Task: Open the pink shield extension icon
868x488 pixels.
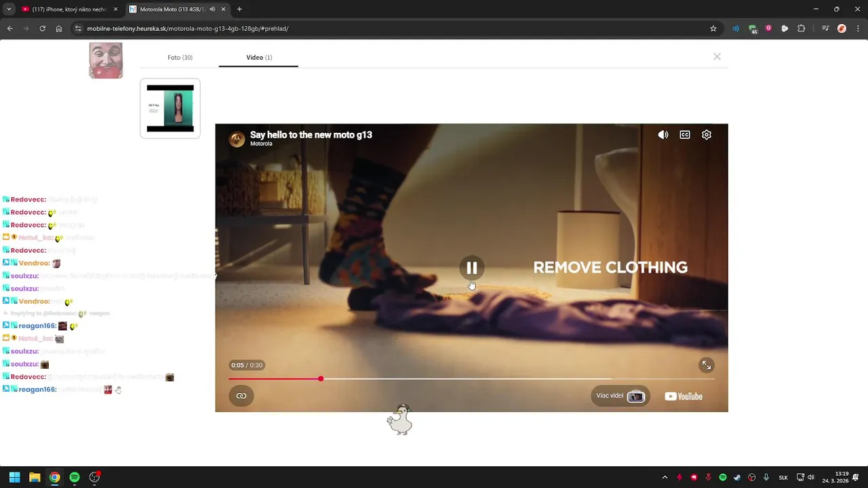Action: click(x=768, y=28)
